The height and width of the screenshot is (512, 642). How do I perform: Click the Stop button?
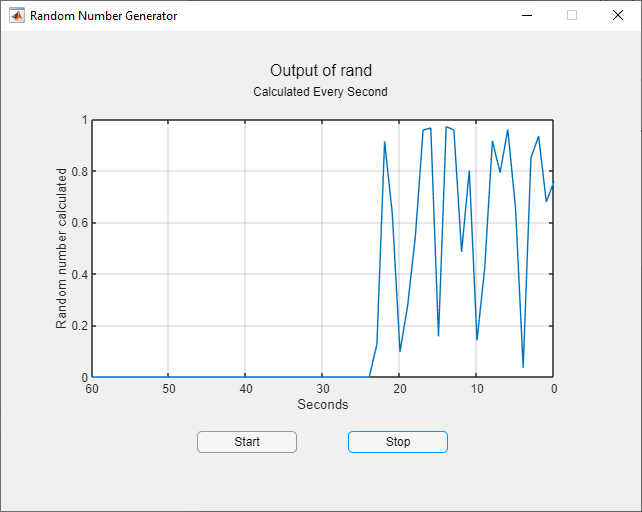coord(398,442)
